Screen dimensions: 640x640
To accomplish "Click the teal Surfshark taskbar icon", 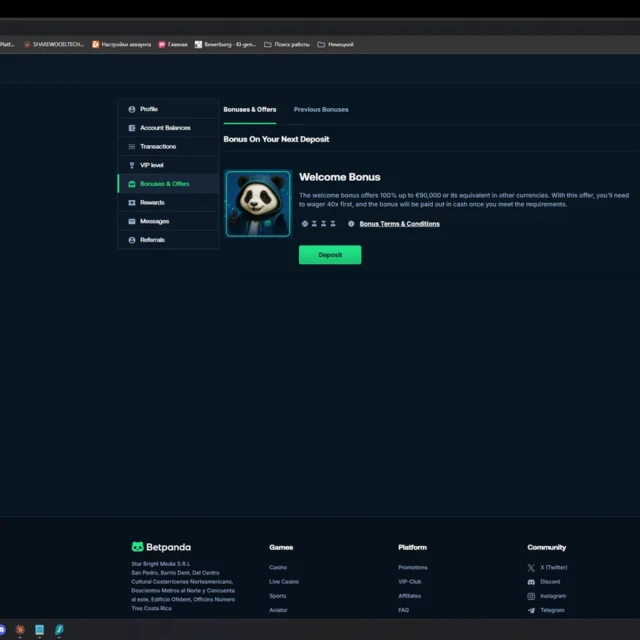I will pyautogui.click(x=59, y=630).
